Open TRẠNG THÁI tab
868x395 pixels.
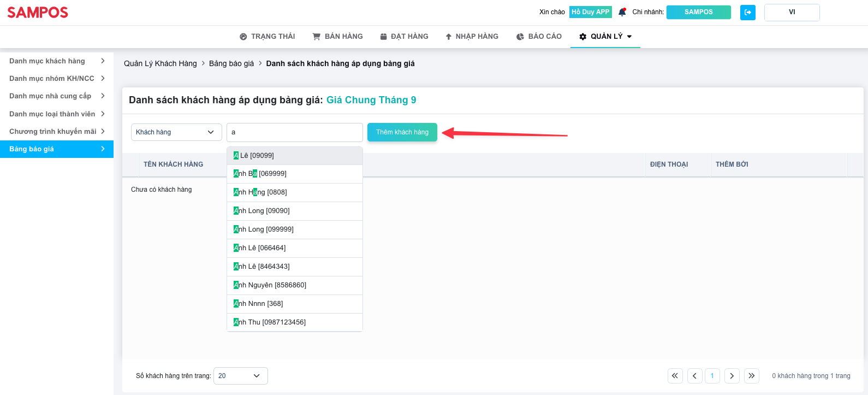267,37
